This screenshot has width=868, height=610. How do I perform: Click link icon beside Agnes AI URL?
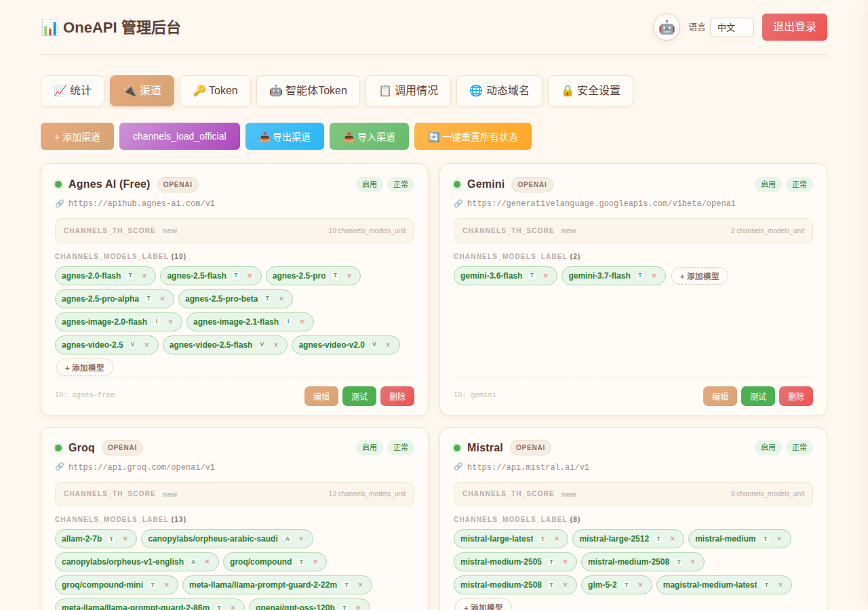pos(60,203)
